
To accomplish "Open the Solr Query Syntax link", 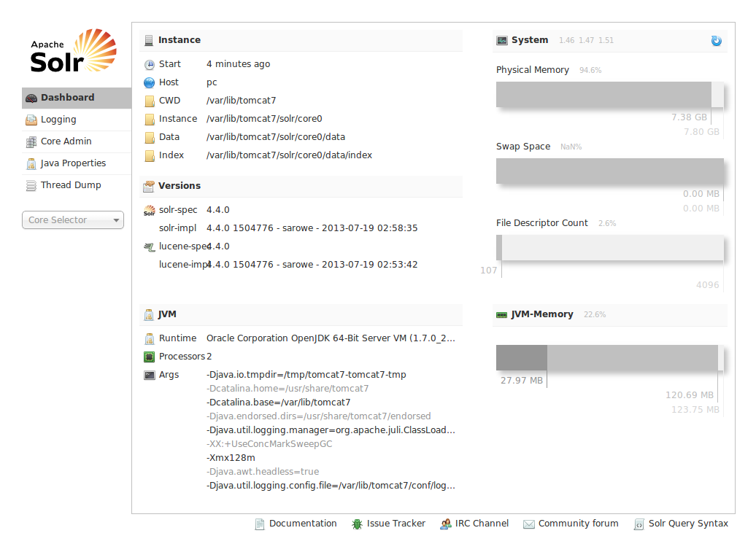I will [x=688, y=524].
